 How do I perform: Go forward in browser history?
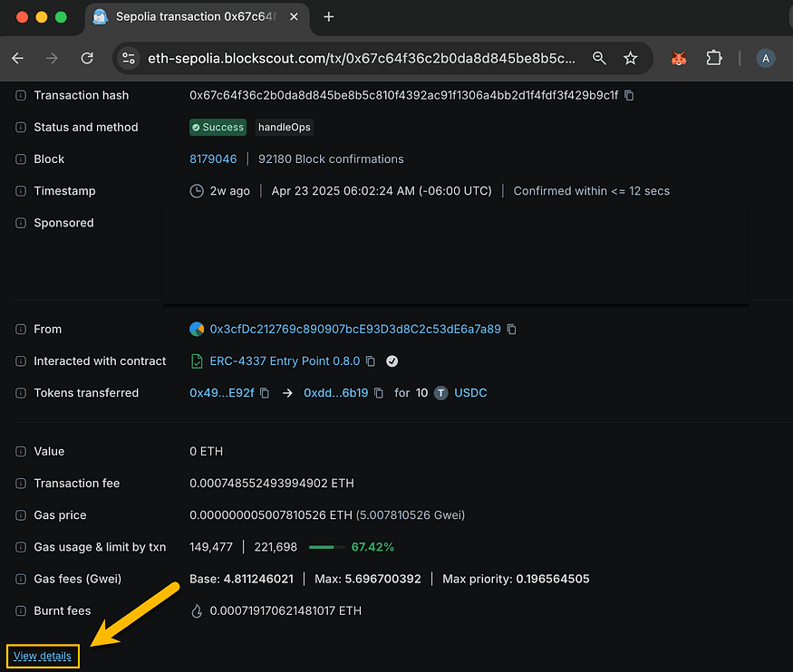pyautogui.click(x=52, y=59)
